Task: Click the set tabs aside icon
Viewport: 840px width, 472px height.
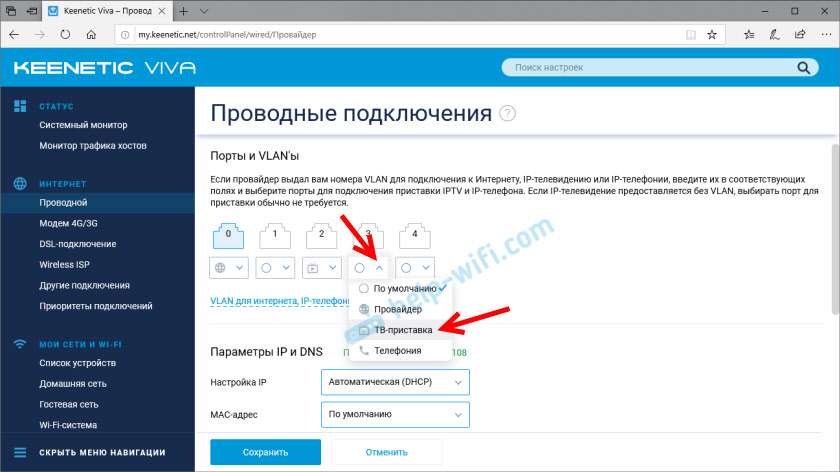Action: click(x=32, y=11)
